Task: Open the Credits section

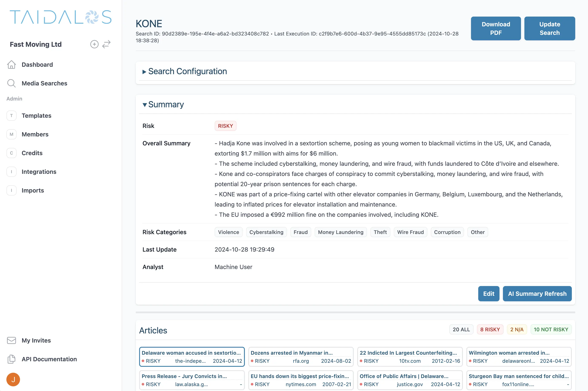Action: (x=32, y=153)
